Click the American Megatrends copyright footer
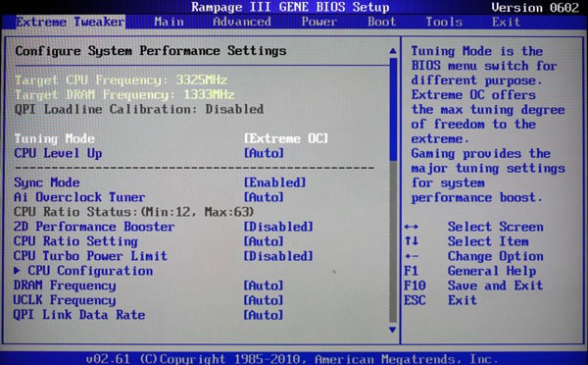 (x=292, y=359)
